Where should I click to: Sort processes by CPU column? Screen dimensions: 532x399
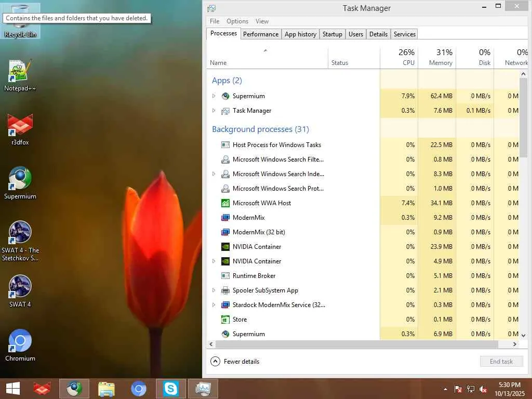coord(399,57)
